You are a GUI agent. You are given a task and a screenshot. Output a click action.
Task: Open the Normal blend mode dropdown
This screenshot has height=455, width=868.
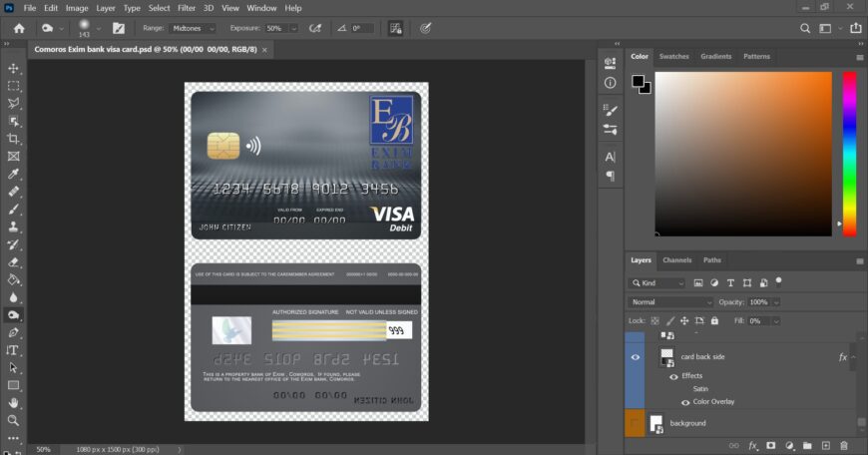(672, 302)
